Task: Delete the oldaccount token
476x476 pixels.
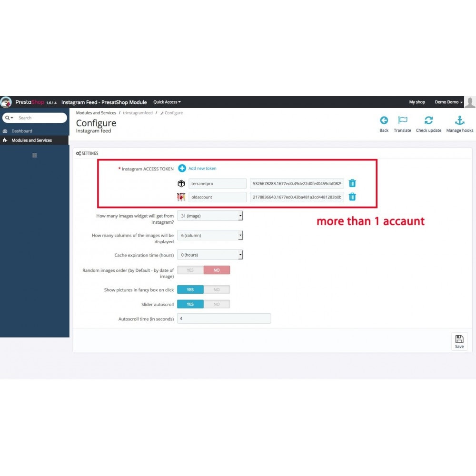Action: (x=352, y=197)
